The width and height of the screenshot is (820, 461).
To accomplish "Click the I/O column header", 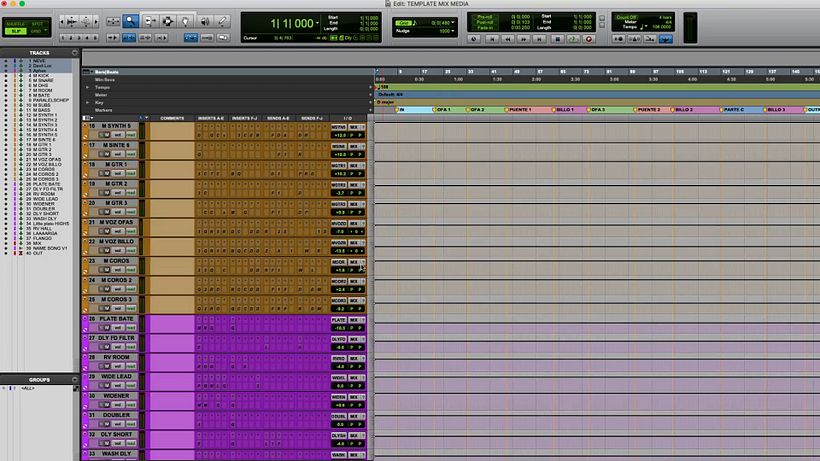I will tap(348, 118).
